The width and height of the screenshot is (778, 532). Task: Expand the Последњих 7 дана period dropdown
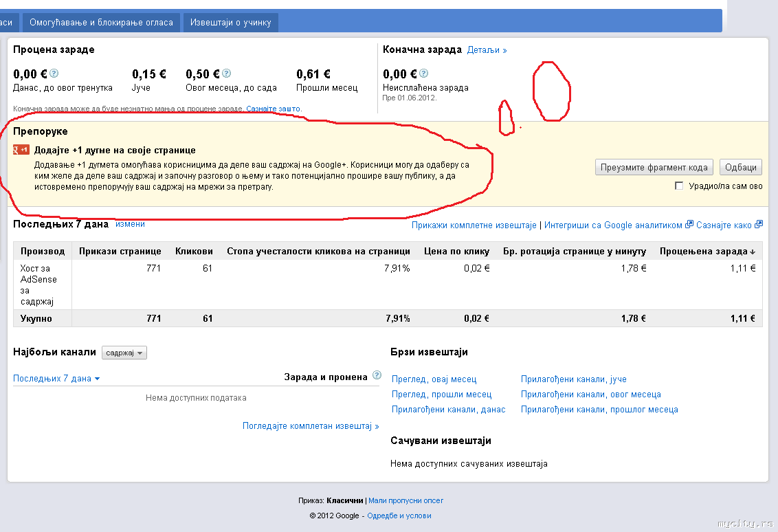pos(56,379)
